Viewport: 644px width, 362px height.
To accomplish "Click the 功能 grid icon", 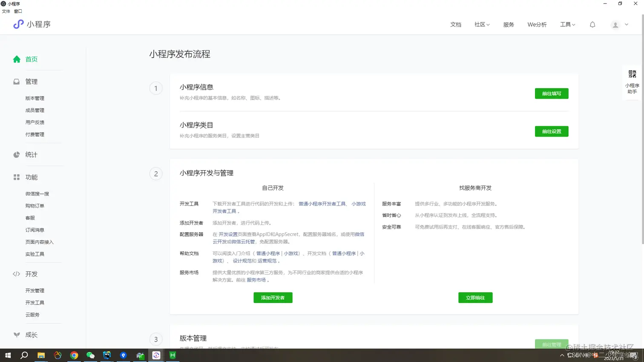I will [x=17, y=177].
